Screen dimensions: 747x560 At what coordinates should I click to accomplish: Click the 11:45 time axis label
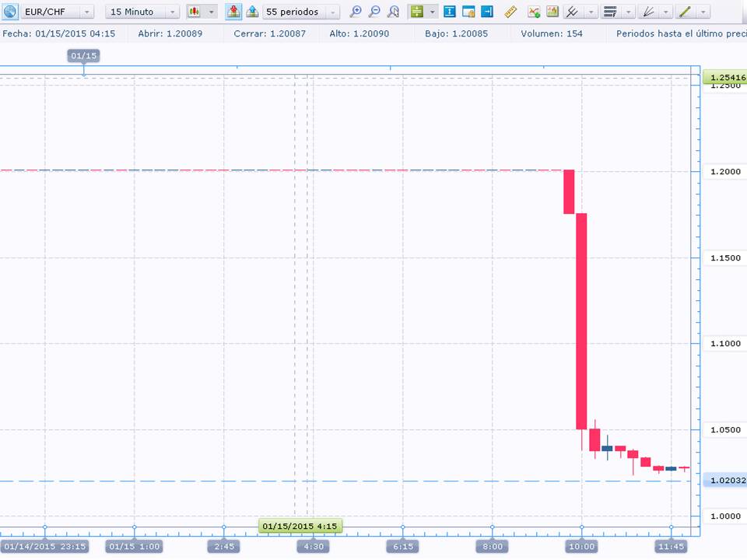coord(671,546)
